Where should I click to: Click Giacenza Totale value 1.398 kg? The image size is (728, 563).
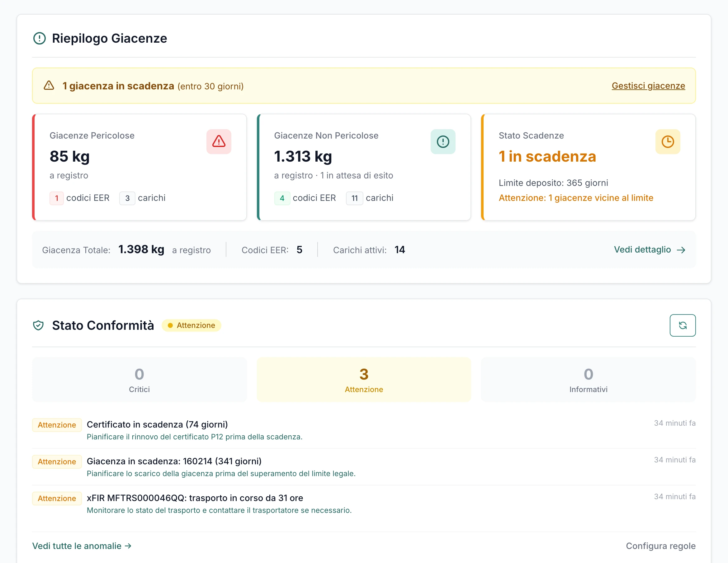coord(141,249)
